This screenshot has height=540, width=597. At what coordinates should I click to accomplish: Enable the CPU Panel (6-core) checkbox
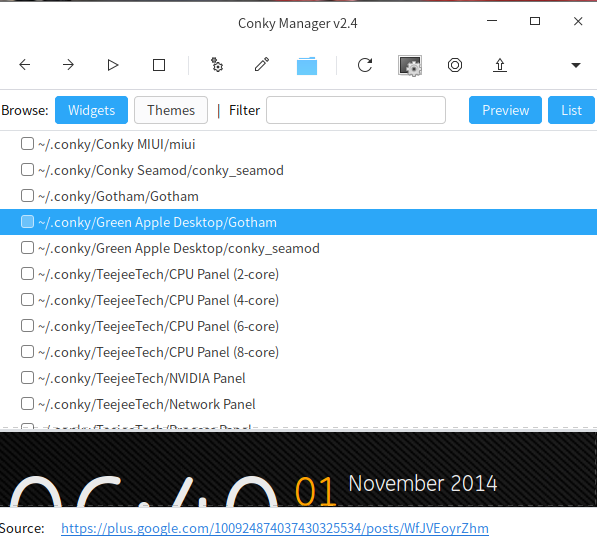click(x=27, y=326)
